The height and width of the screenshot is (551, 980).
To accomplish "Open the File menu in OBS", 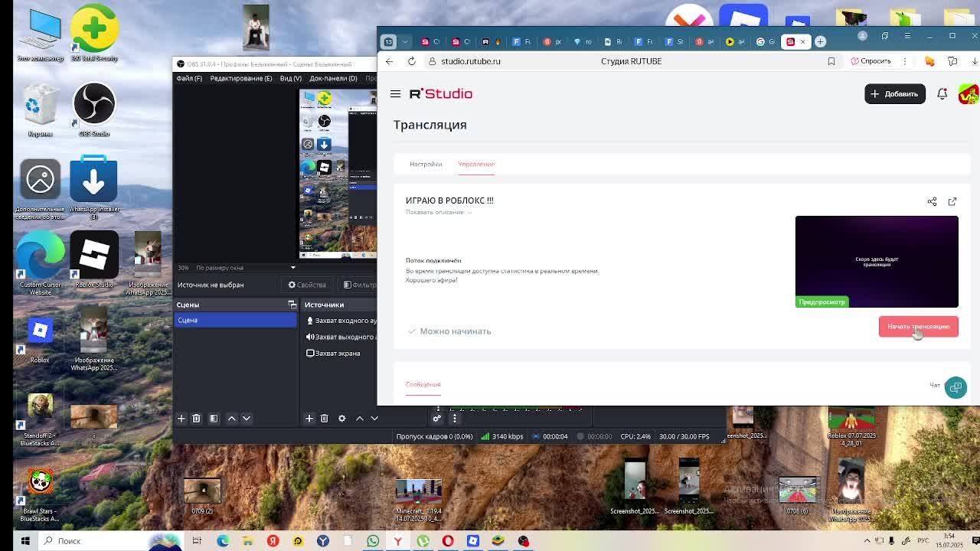I will (189, 78).
